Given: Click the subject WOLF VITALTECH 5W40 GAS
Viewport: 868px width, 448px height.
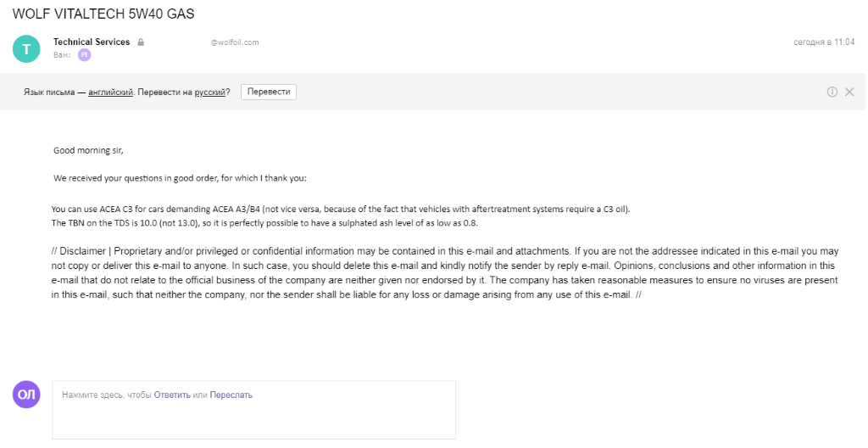Looking at the screenshot, I should (x=103, y=14).
